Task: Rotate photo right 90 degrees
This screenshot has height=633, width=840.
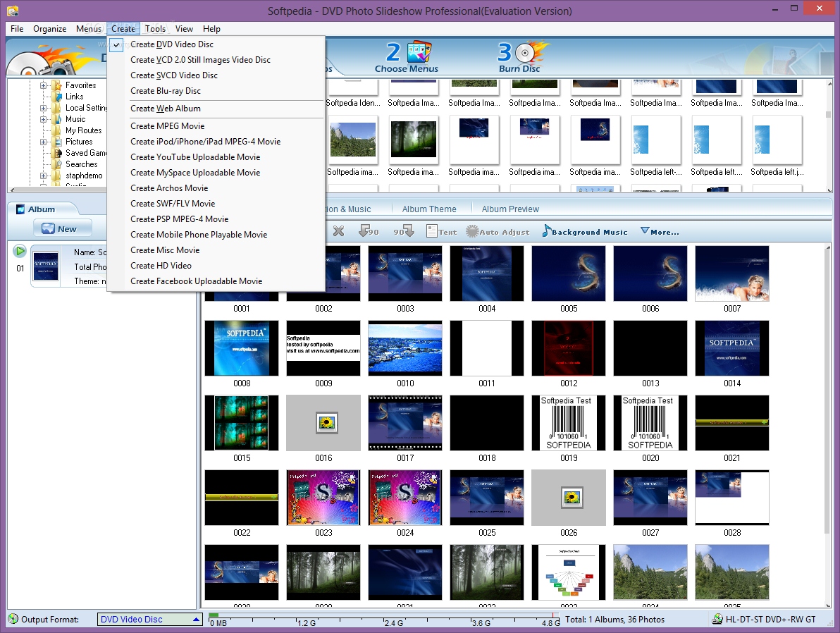Action: coord(404,231)
